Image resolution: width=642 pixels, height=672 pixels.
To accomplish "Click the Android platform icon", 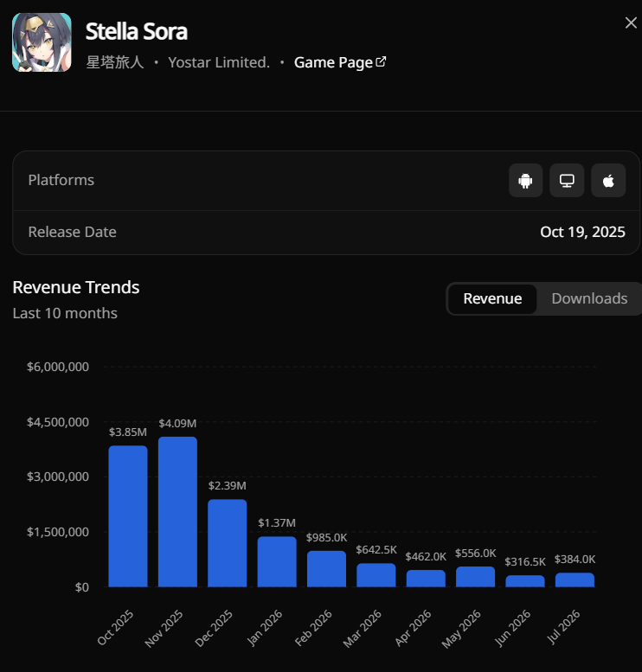I will pos(525,181).
